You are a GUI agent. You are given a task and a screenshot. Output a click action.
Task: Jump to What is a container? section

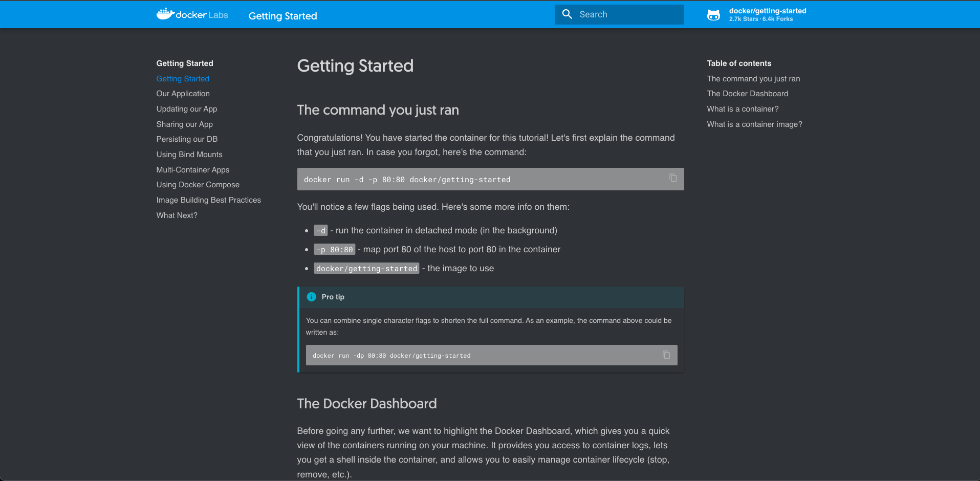click(743, 109)
